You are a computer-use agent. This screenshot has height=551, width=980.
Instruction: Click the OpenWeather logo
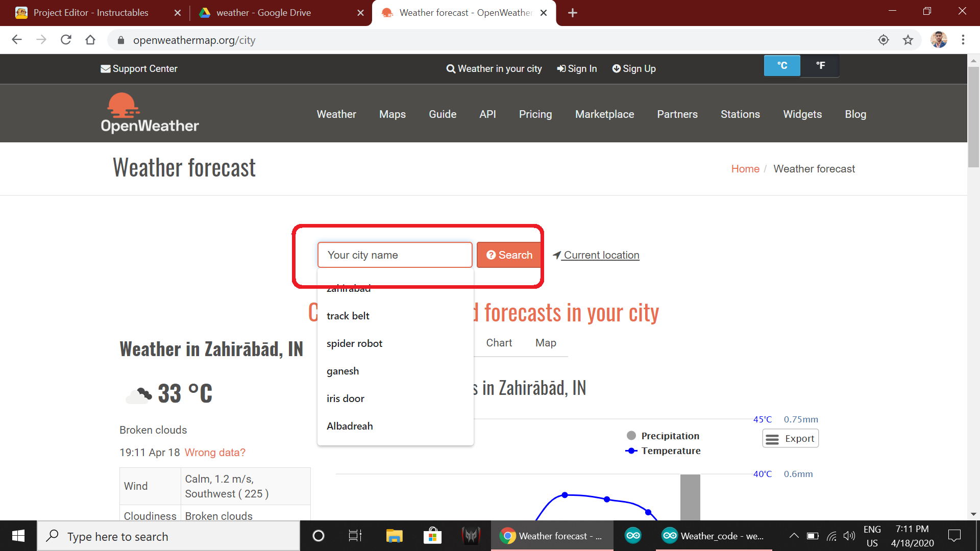[x=150, y=113]
